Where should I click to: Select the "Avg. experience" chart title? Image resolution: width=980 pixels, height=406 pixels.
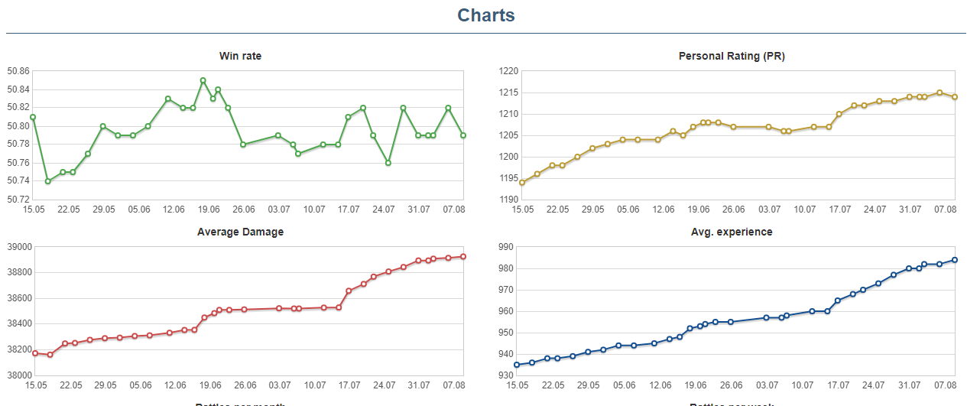731,232
